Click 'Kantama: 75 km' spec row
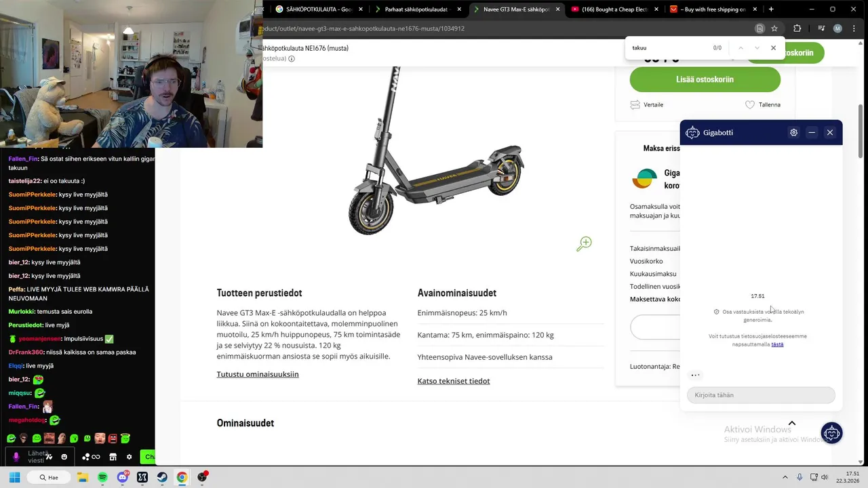 click(510, 335)
